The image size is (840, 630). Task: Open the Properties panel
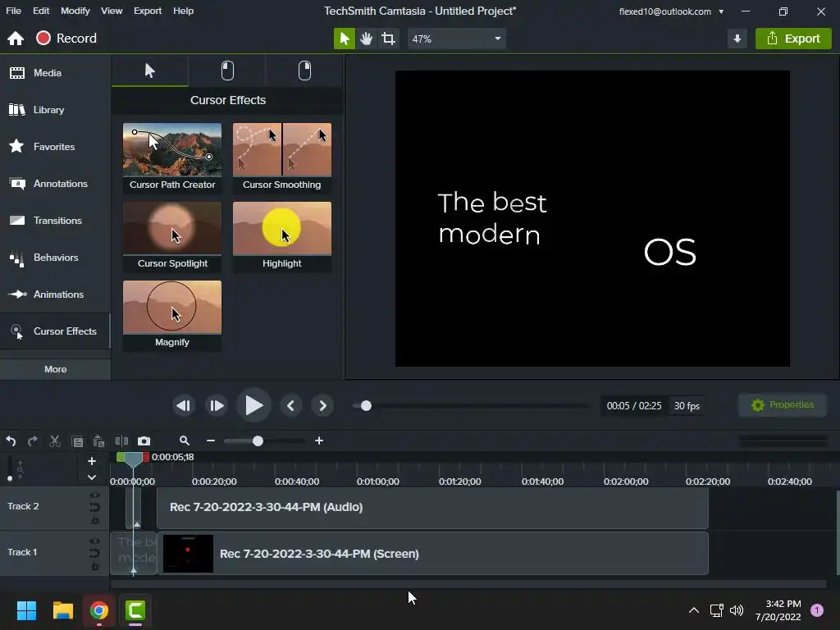tap(782, 405)
